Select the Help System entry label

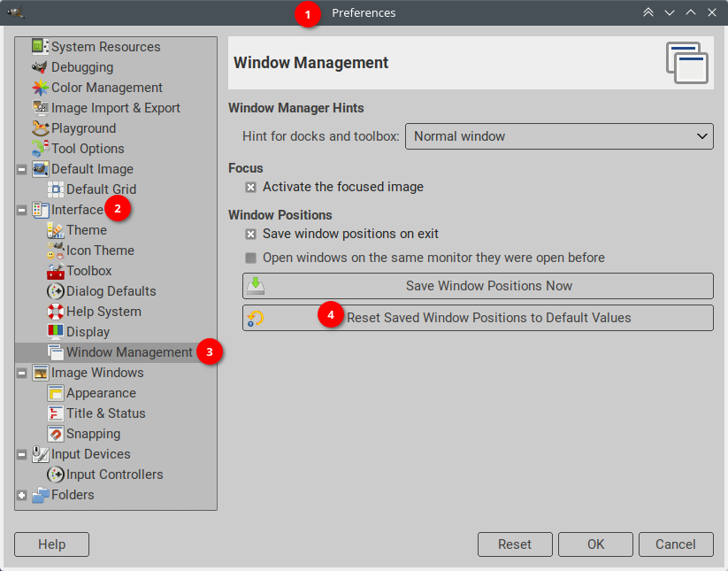click(103, 312)
